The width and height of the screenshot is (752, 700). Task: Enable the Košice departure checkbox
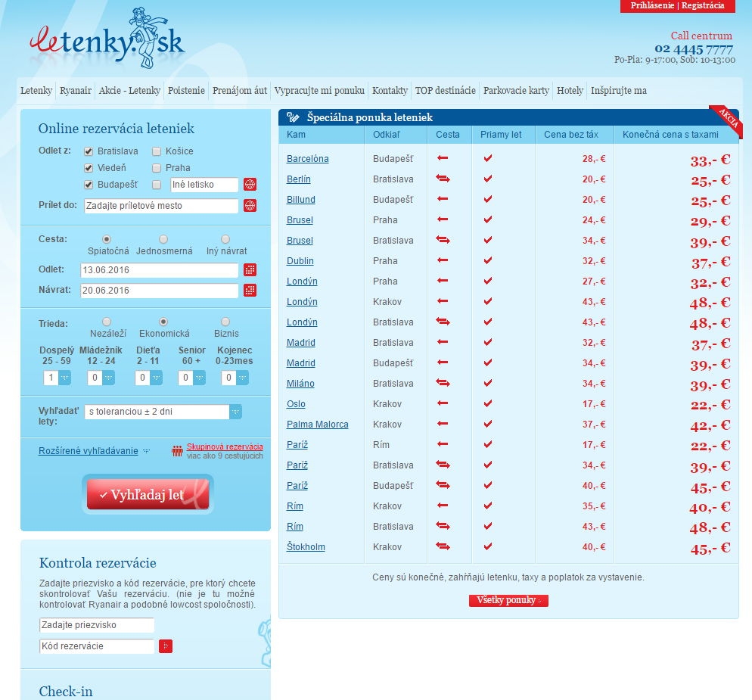tap(157, 151)
